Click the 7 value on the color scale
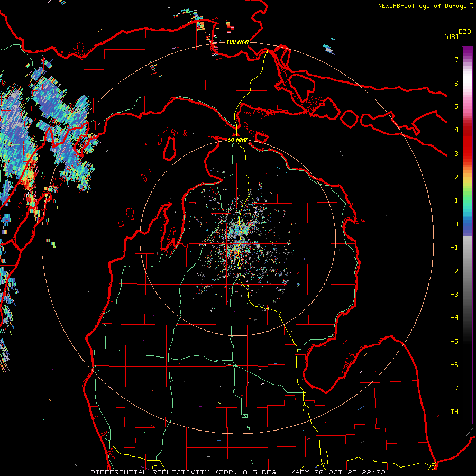This screenshot has width=476, height=476. (x=456, y=59)
